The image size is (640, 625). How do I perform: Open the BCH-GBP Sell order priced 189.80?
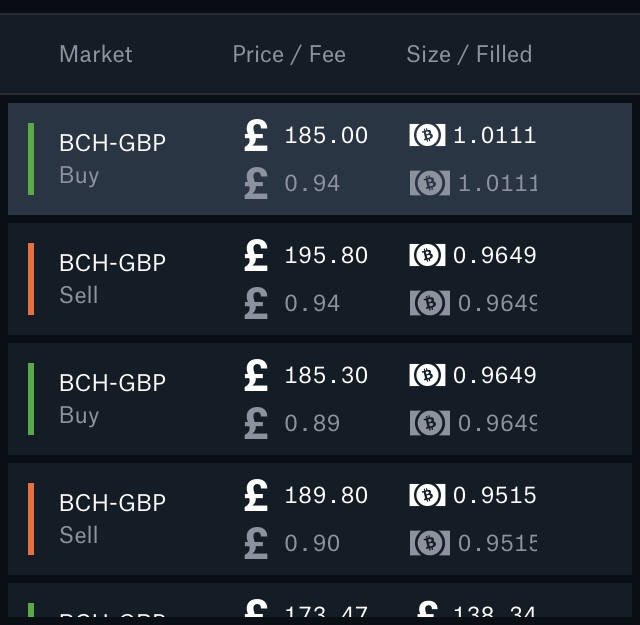pyautogui.click(x=320, y=519)
